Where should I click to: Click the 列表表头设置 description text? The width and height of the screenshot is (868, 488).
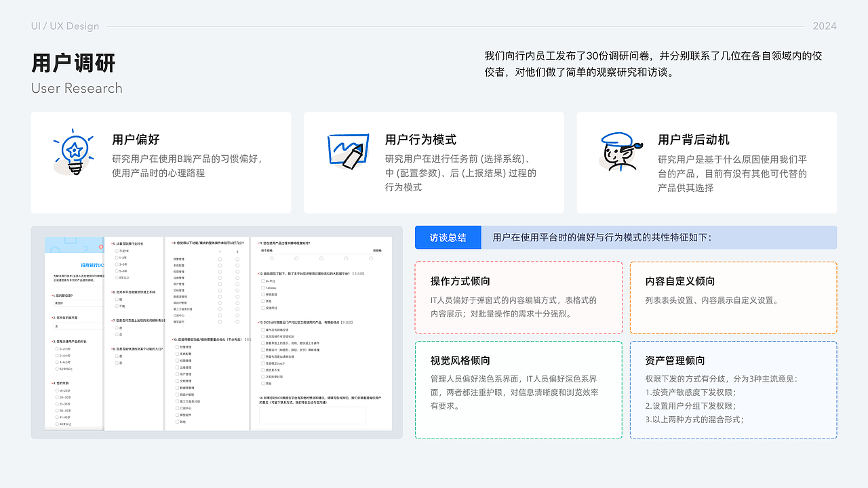[x=712, y=300]
